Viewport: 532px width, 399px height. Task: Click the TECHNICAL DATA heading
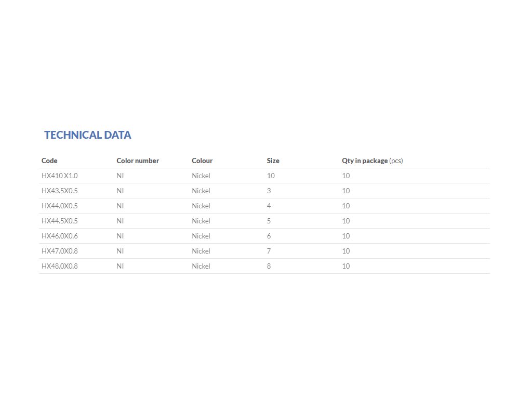pyautogui.click(x=87, y=135)
